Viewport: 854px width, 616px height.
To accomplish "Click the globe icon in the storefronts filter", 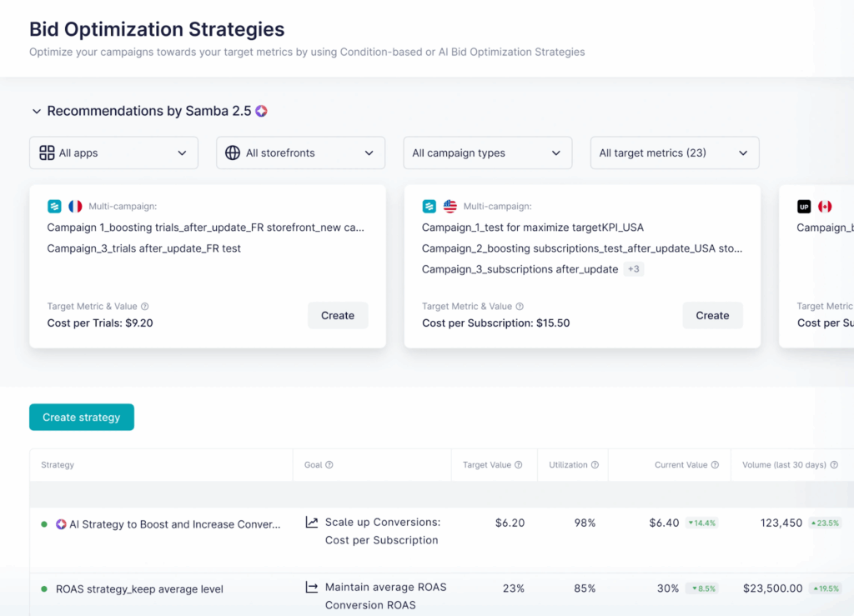I will click(233, 153).
